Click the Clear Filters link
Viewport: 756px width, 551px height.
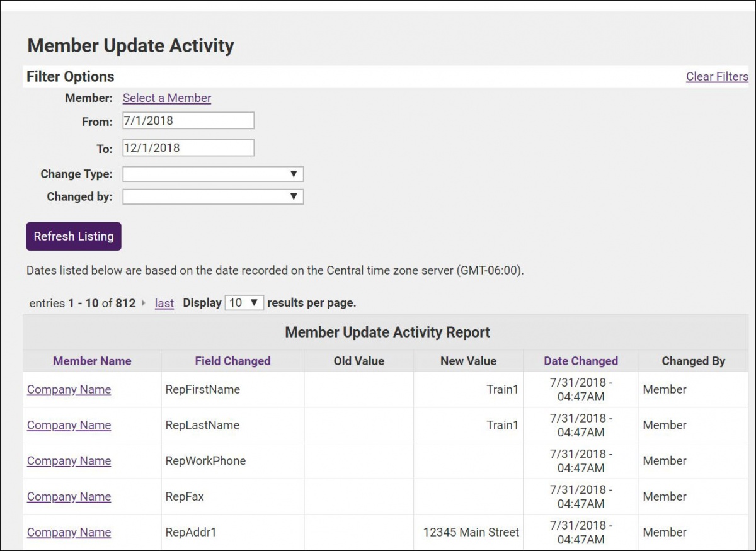pyautogui.click(x=717, y=76)
